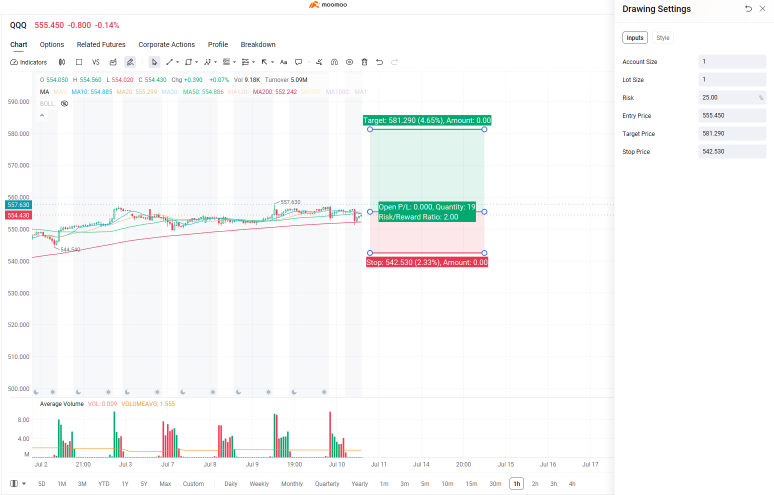The width and height of the screenshot is (774, 495).
Task: Collapse the indicator legend chevron
Action: 42,115
